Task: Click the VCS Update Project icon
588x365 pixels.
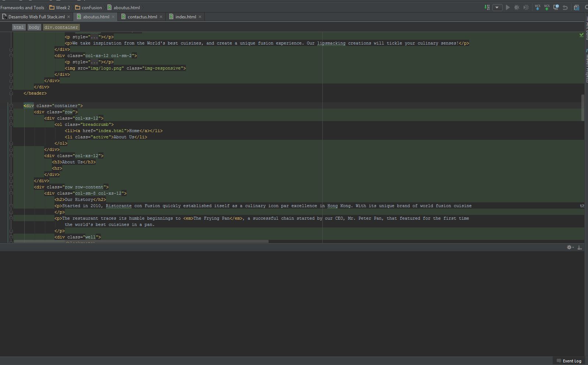Action: point(538,7)
